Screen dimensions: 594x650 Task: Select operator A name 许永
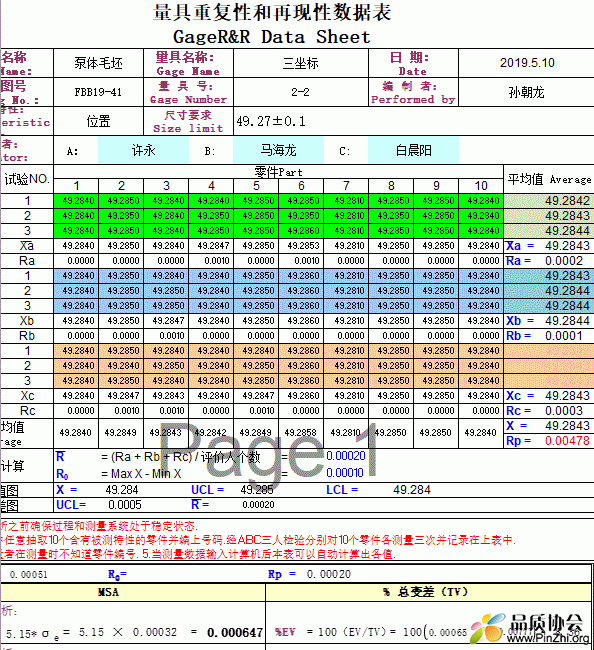143,150
